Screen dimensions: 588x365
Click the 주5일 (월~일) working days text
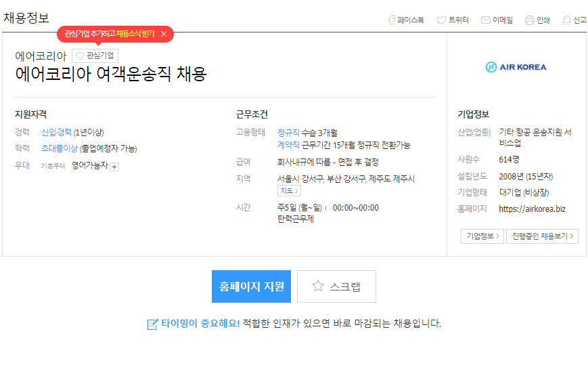coord(300,208)
